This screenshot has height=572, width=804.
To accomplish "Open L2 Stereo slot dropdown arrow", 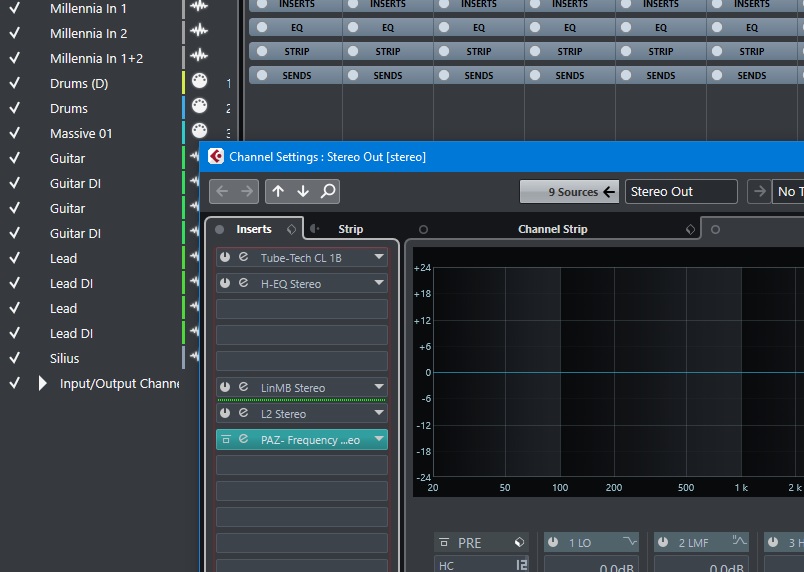I will coord(379,413).
